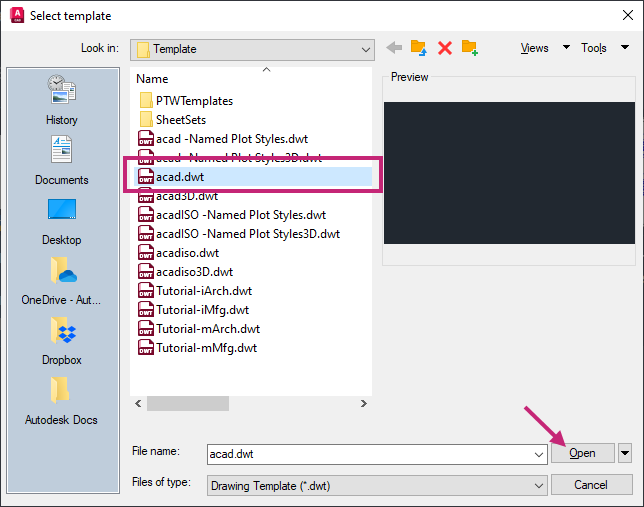Open OneDrive location in sidebar
Viewport: 644px width, 507px height.
pyautogui.click(x=61, y=281)
